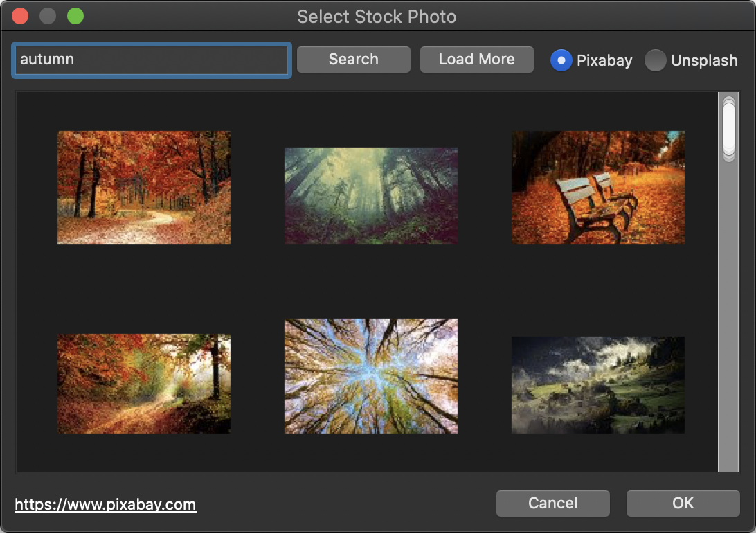Switch source to Unsplash radio option
Viewport: 756px width, 534px height.
655,61
